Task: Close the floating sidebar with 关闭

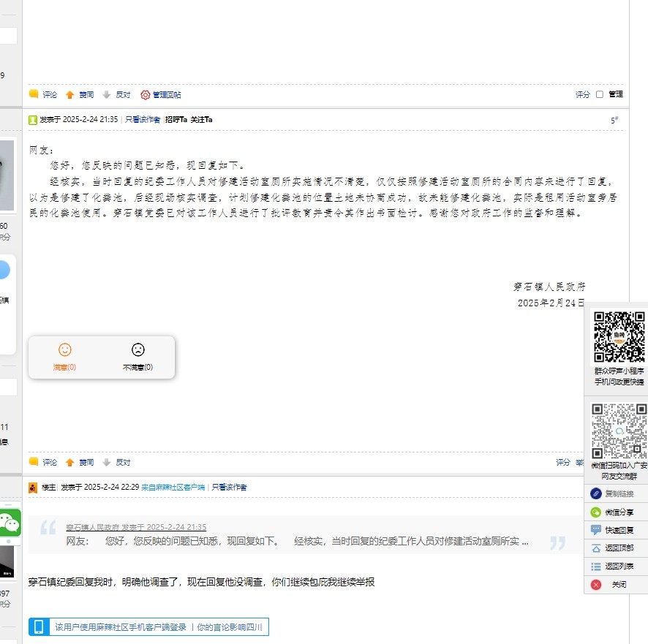Action: [x=596, y=585]
